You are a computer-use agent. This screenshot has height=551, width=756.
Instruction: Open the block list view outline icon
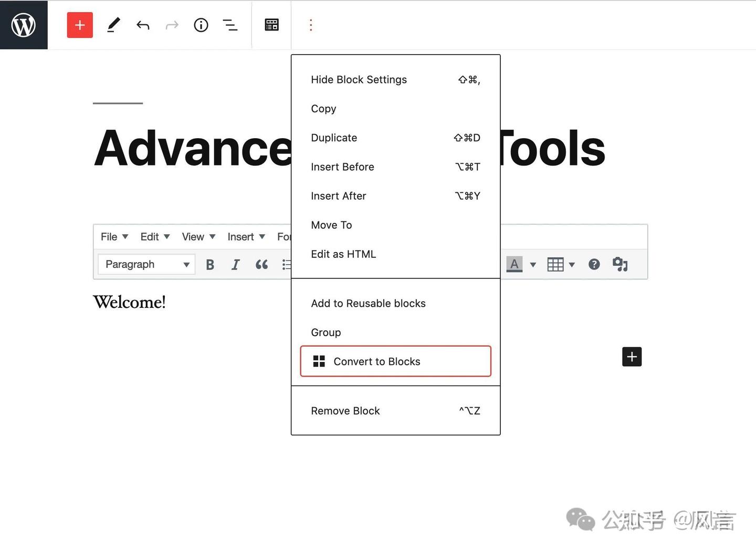click(x=230, y=25)
